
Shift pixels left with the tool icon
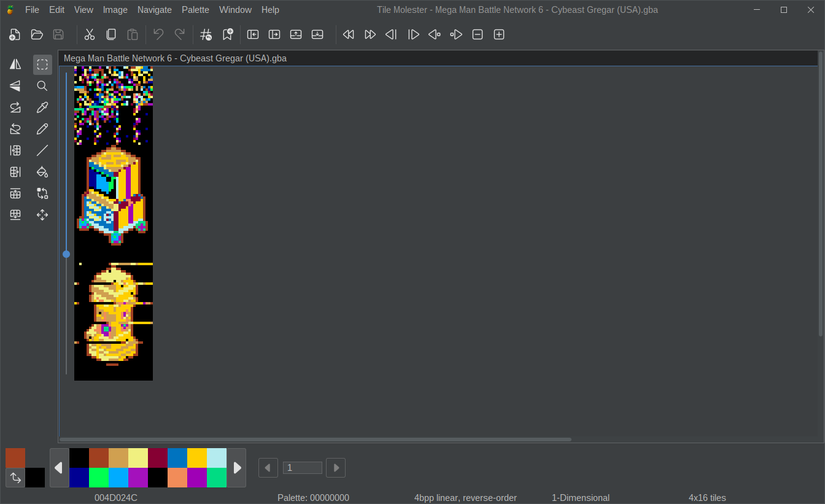tap(15, 150)
